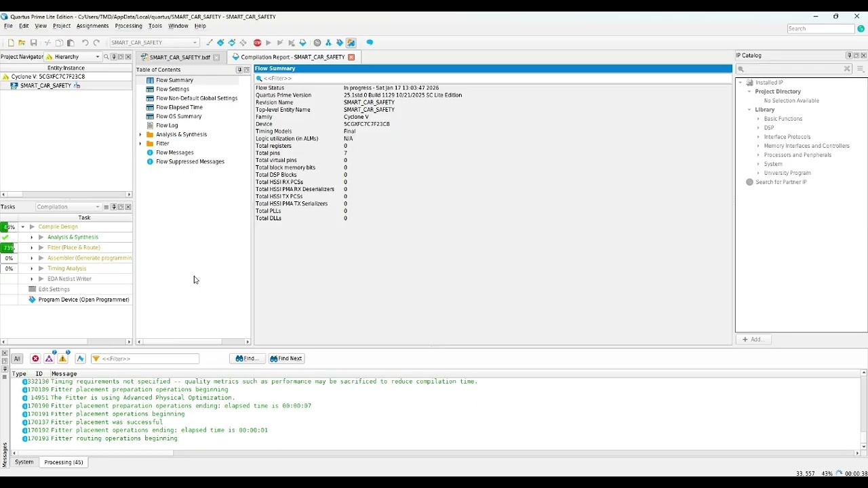Toggle the flagged messages filter
The height and width of the screenshot is (488, 868).
click(80, 359)
